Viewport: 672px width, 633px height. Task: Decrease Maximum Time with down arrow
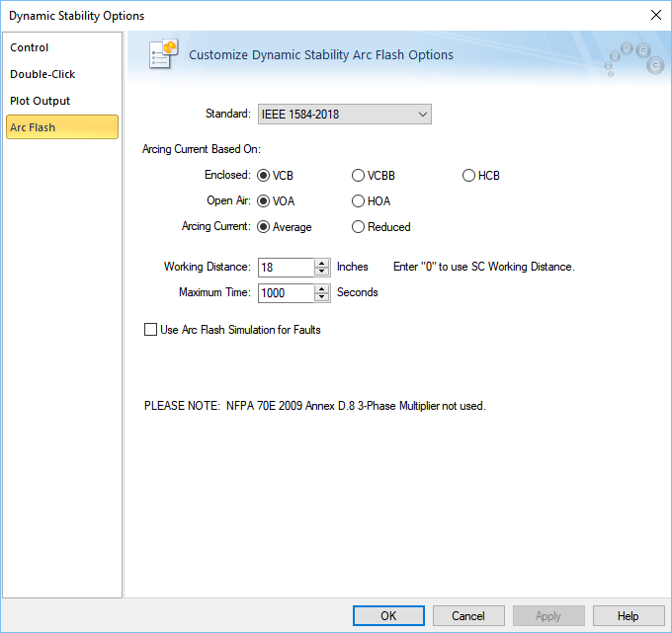pos(322,297)
